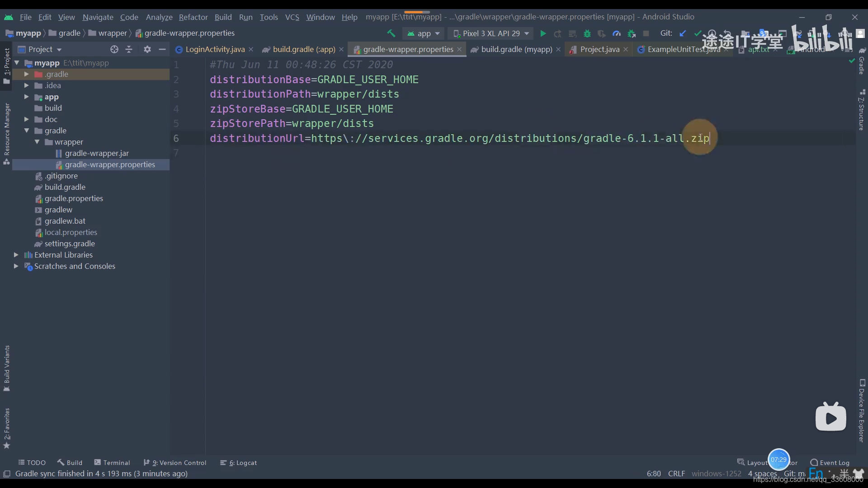
Task: Toggle the Resource Manager side panel
Action: click(x=6, y=134)
